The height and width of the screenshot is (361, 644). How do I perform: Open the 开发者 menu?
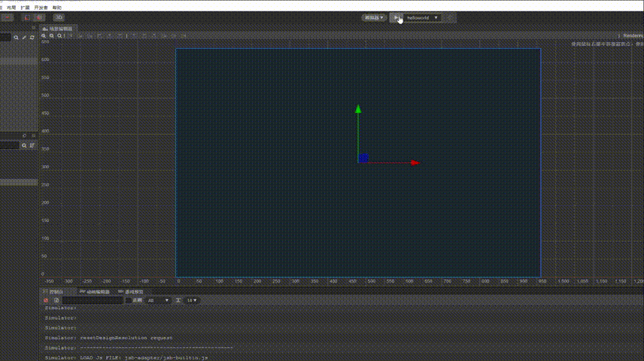point(41,8)
